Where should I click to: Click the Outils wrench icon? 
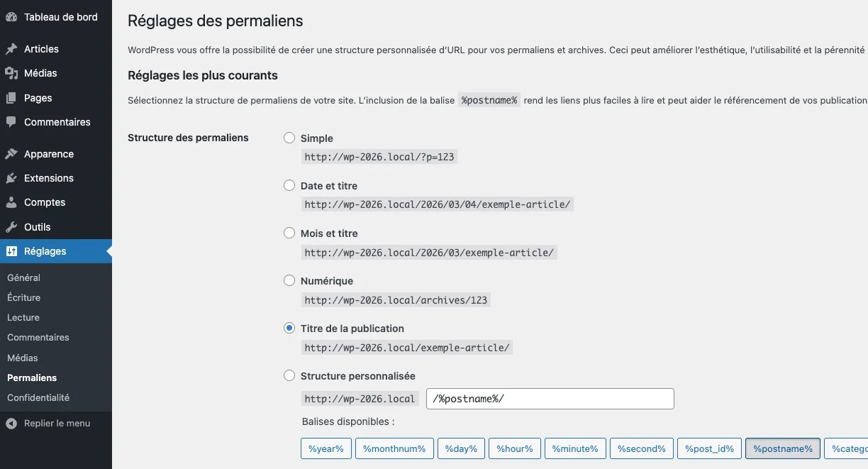coord(11,227)
